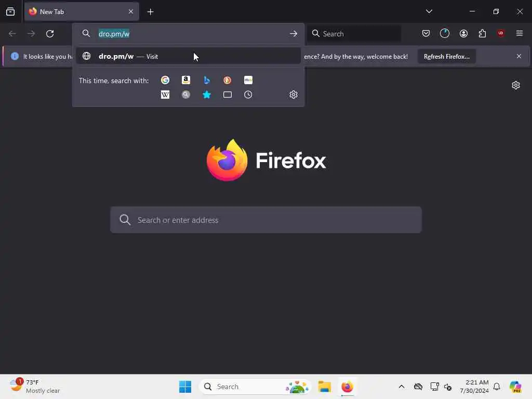Open the uBlock Origin extension
532x399 pixels.
tap(501, 33)
